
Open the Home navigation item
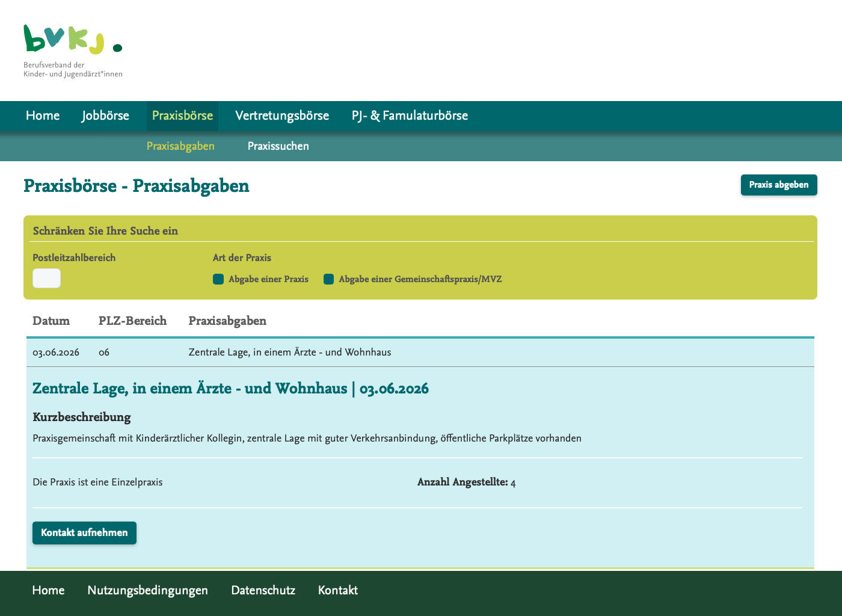tap(43, 115)
